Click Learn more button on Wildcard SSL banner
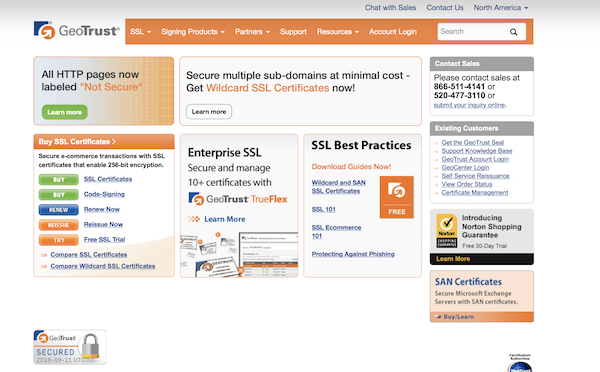The image size is (600, 372). (x=209, y=112)
